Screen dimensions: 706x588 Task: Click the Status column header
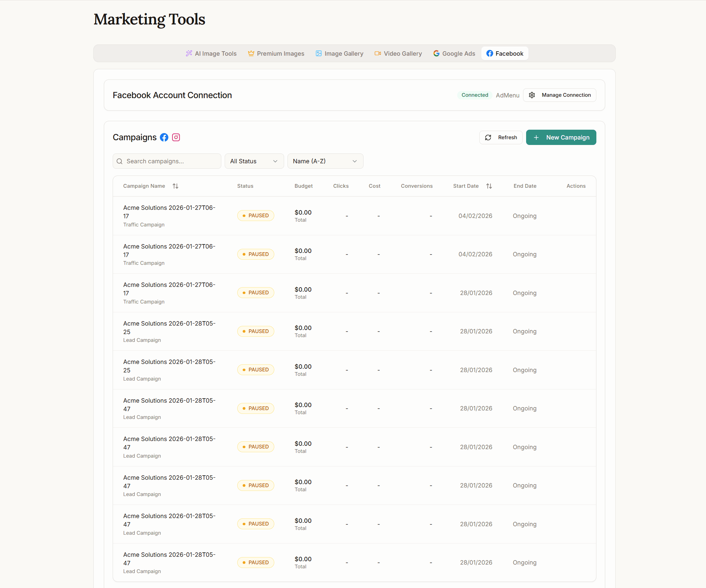pyautogui.click(x=245, y=186)
